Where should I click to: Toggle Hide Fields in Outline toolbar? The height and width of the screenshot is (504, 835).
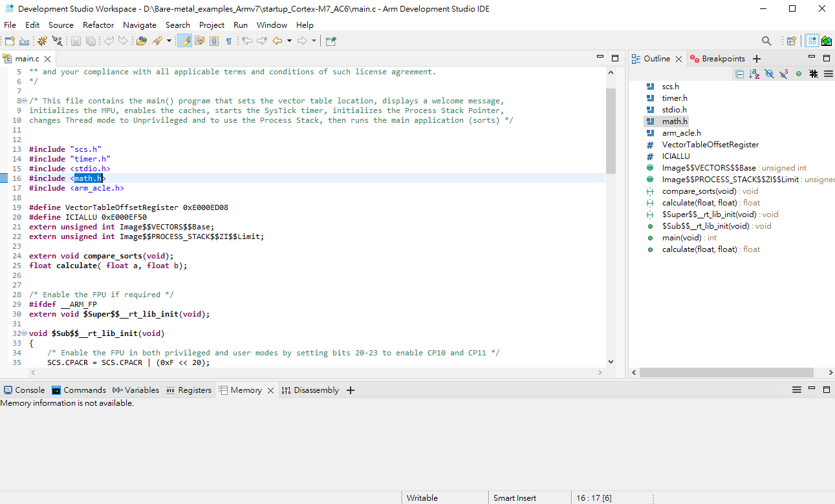(x=769, y=74)
